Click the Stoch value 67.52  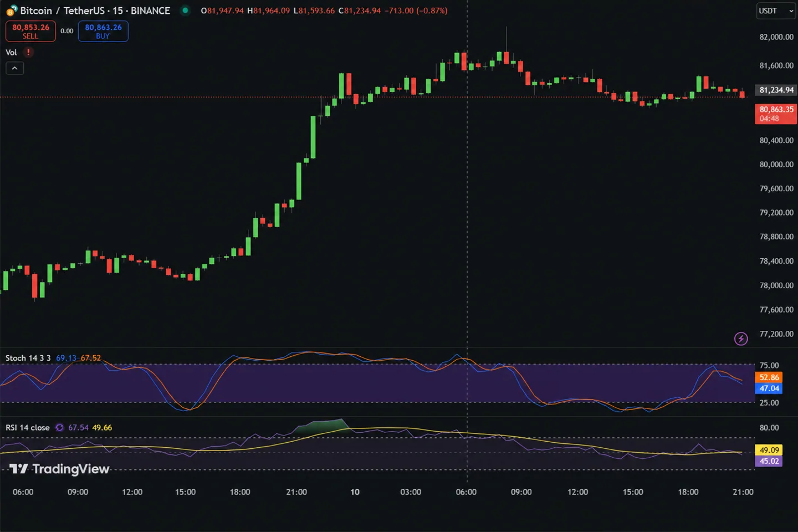91,358
